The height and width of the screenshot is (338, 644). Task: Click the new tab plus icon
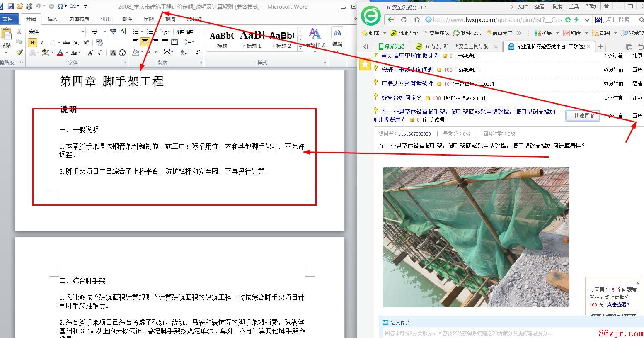tap(600, 46)
